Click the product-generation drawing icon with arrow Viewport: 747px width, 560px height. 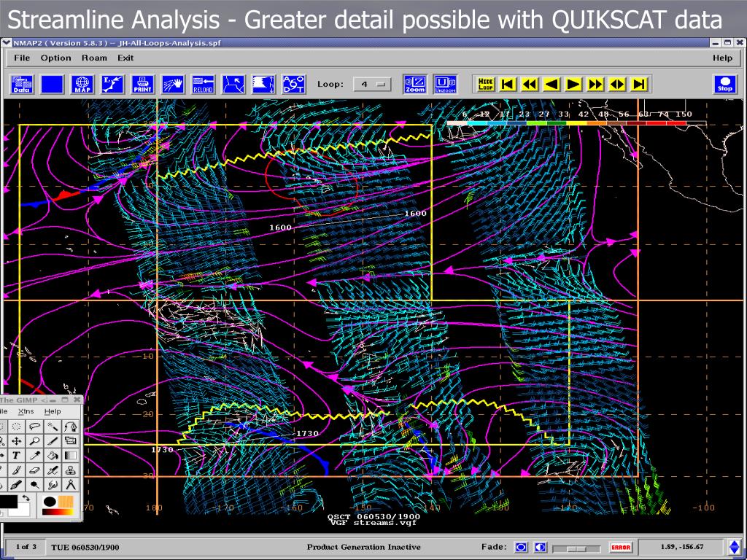click(x=112, y=85)
